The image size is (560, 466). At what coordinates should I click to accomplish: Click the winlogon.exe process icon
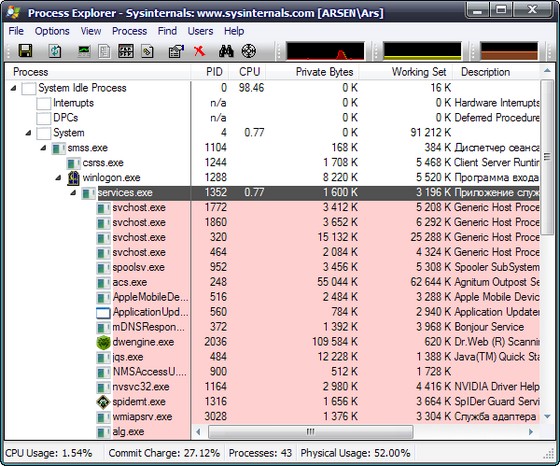(x=73, y=178)
